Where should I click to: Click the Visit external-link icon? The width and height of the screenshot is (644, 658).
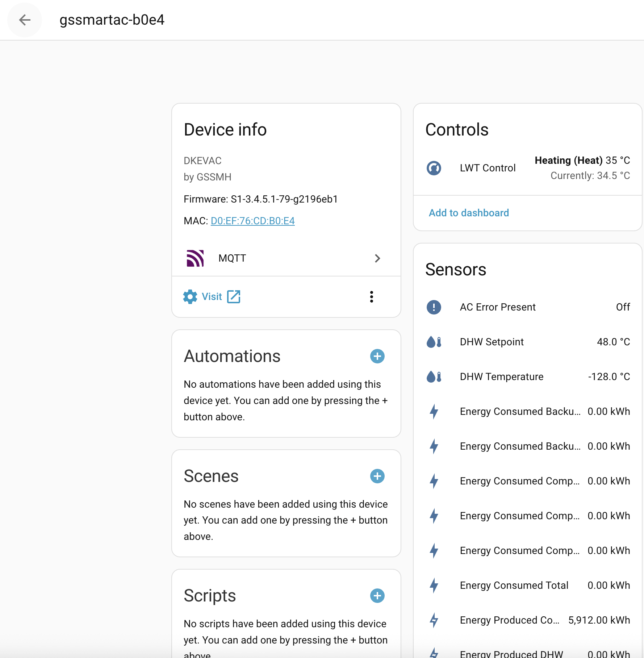234,297
